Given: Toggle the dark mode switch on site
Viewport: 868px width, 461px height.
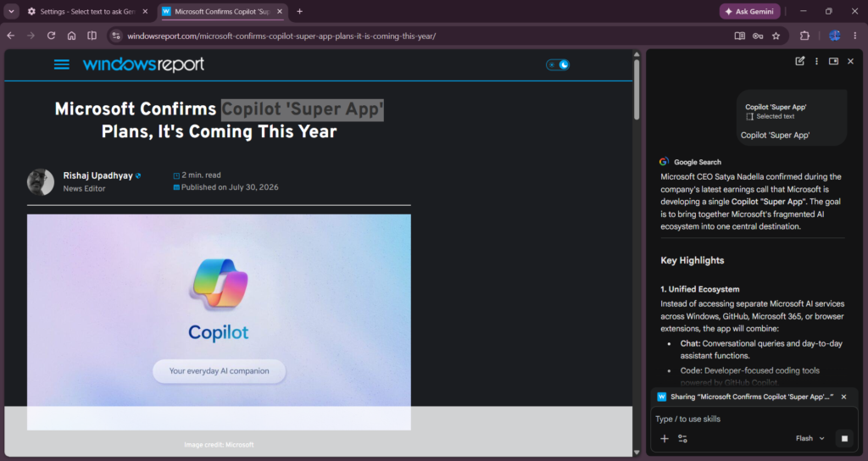Looking at the screenshot, I should [x=558, y=64].
